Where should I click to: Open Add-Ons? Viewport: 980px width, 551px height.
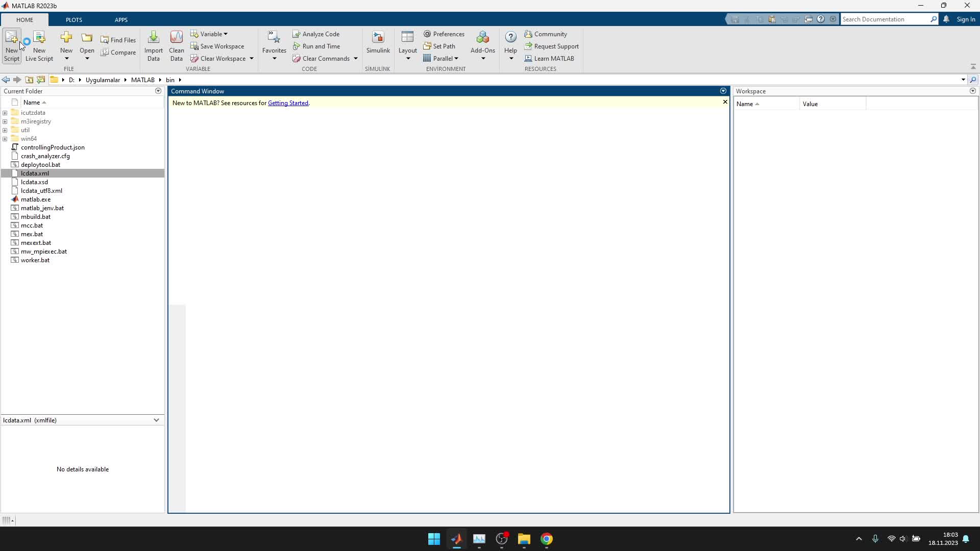pos(483,46)
